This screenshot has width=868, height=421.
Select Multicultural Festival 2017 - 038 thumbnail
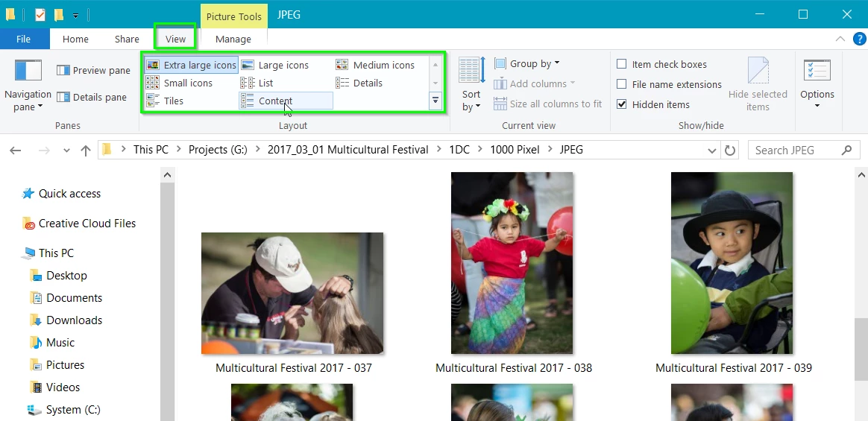pos(512,263)
